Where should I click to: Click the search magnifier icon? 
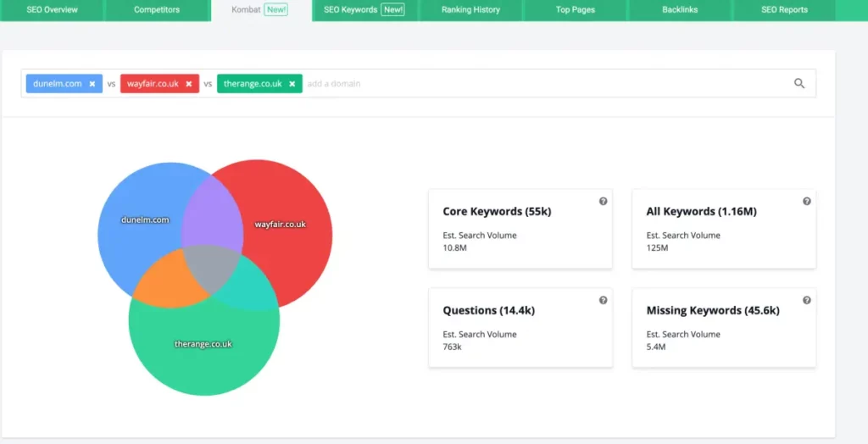pyautogui.click(x=799, y=84)
